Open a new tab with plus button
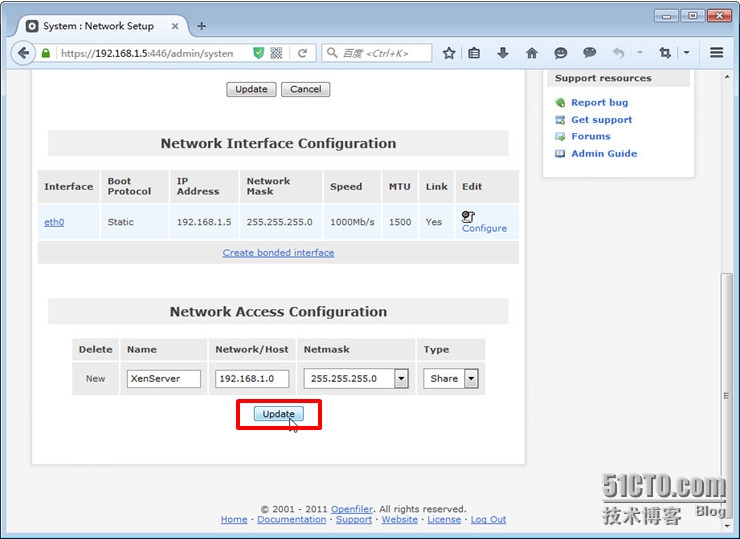Image resolution: width=740 pixels, height=539 pixels. click(202, 26)
